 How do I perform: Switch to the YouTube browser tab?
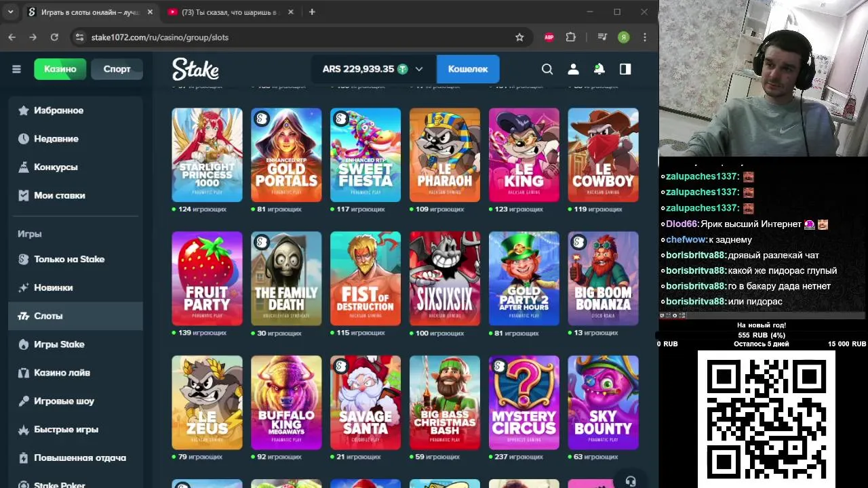point(229,12)
